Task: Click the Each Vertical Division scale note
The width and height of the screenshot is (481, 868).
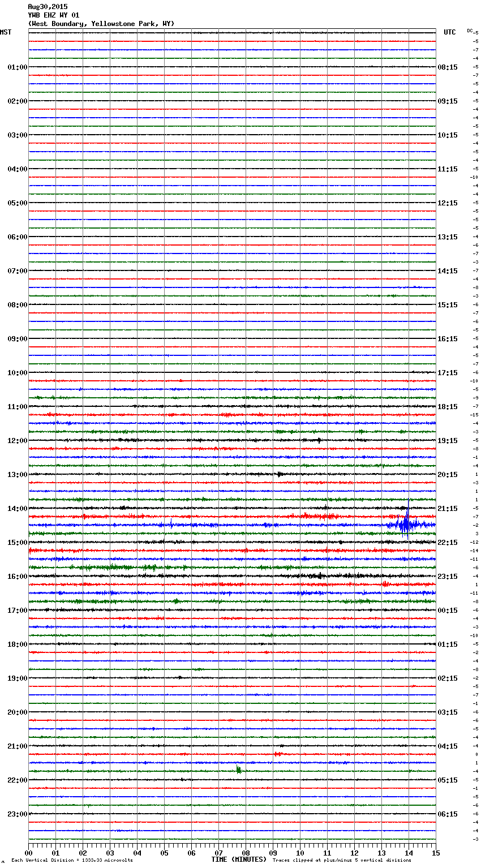Action: pos(72,861)
